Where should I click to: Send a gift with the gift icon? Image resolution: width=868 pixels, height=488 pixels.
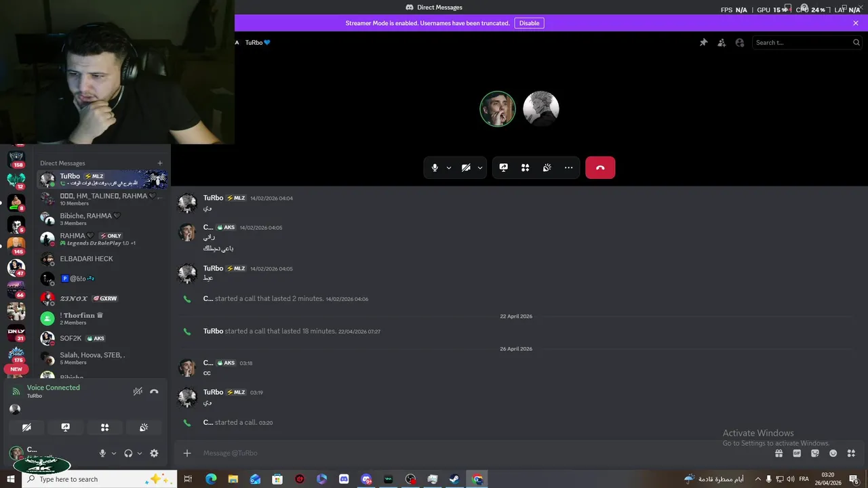pos(778,453)
